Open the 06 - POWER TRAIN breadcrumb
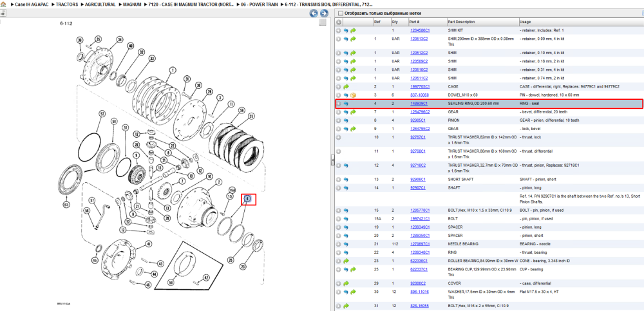The width and height of the screenshot is (644, 311). 258,4
